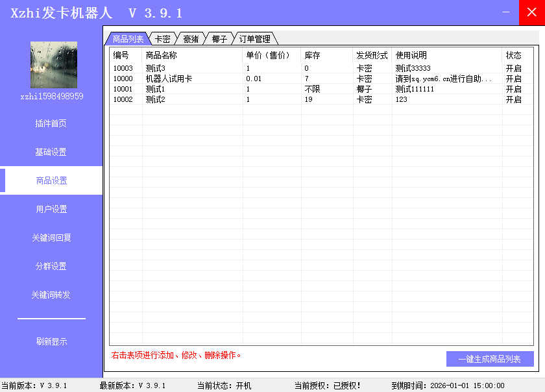Open 关键词回复 settings page
Image resolution: width=545 pixels, height=392 pixels.
click(x=51, y=238)
